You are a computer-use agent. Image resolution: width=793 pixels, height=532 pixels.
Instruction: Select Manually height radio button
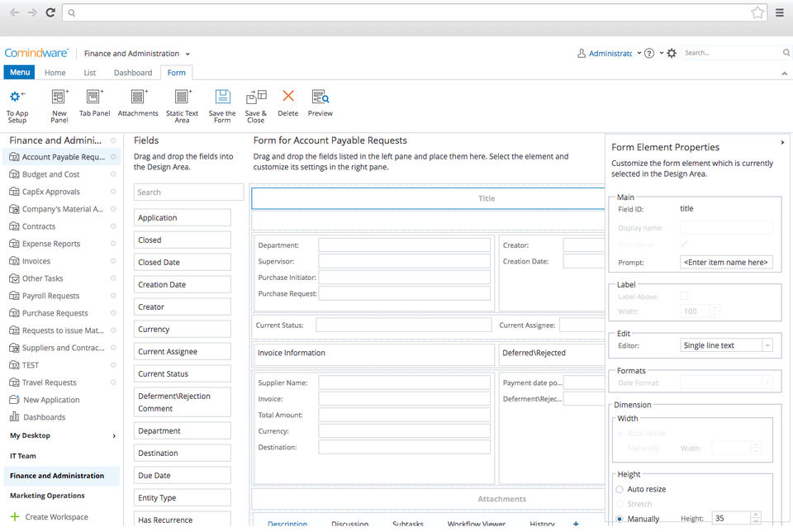click(x=620, y=519)
